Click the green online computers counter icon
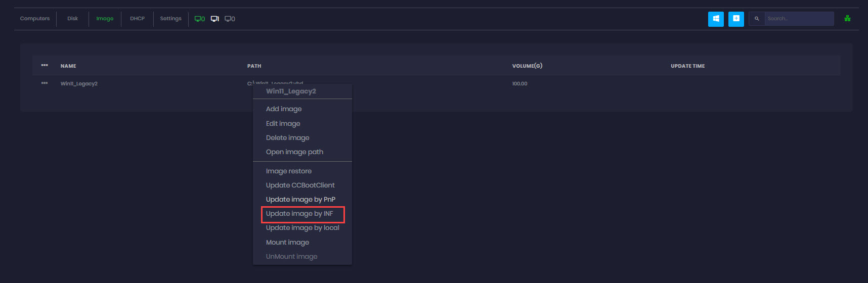868x283 pixels. click(199, 19)
